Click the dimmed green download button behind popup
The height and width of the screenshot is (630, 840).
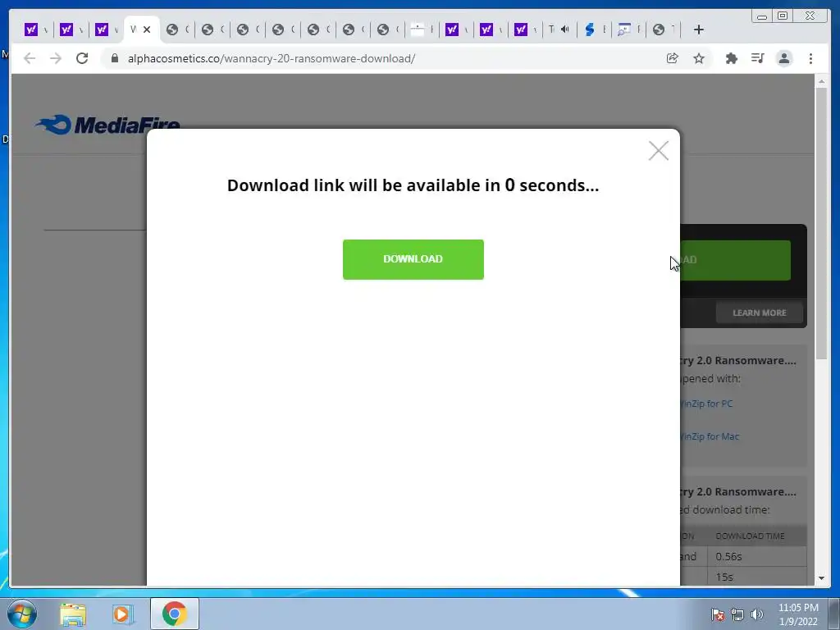735,260
